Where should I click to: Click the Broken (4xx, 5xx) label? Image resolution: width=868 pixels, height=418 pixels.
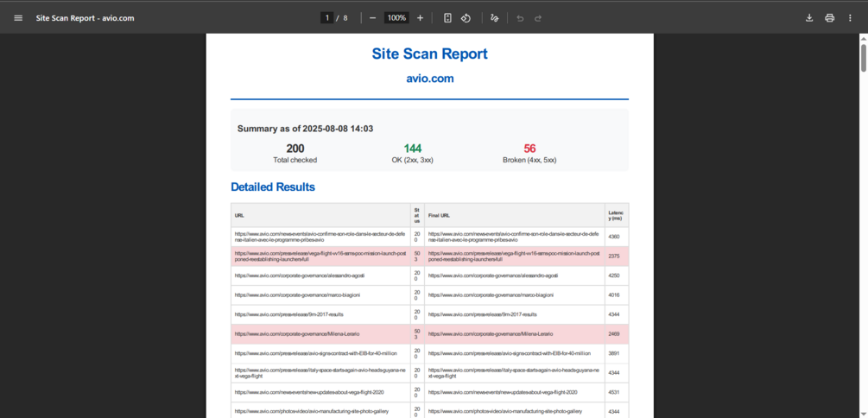tap(529, 160)
